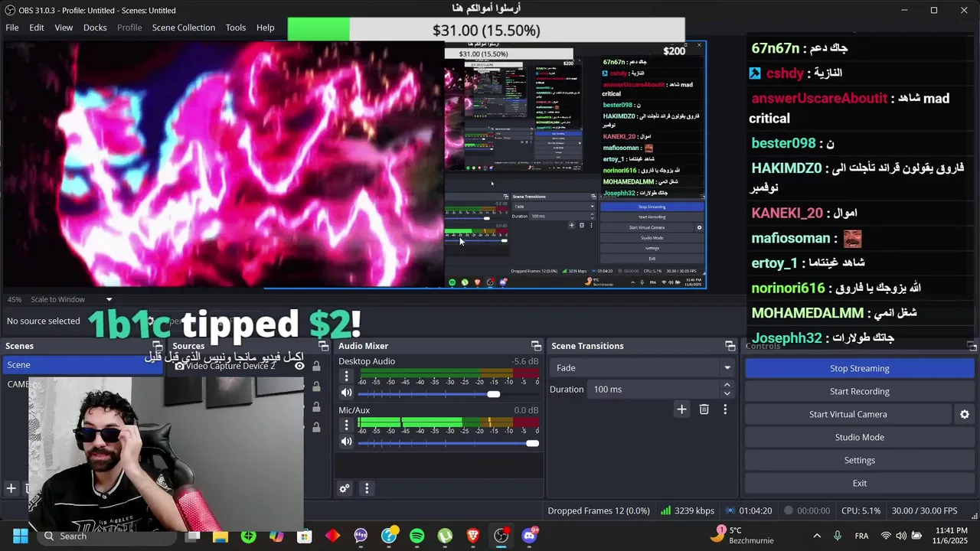Float the Audio Mixer dock

tap(536, 346)
